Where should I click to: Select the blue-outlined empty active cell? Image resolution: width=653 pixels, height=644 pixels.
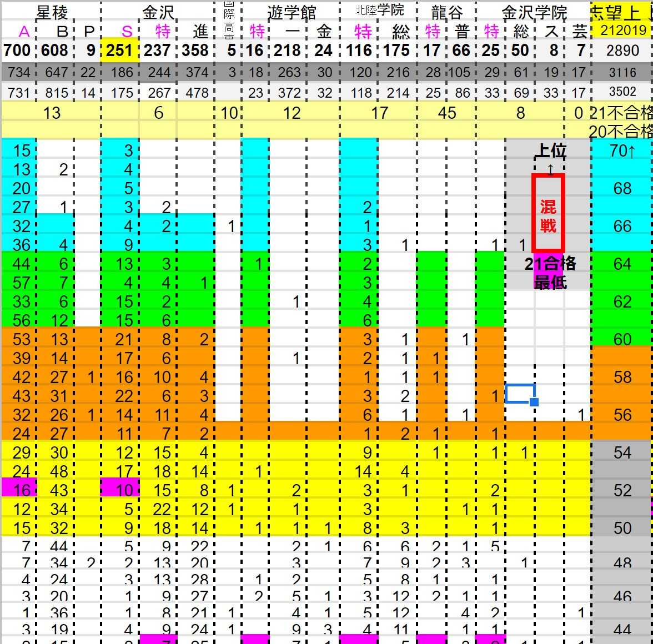tap(520, 393)
